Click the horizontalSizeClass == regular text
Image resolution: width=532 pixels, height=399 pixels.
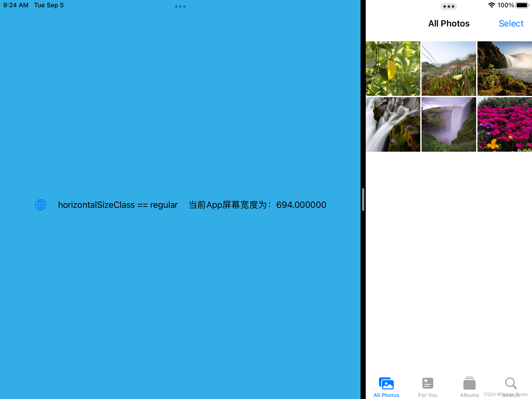(x=118, y=205)
